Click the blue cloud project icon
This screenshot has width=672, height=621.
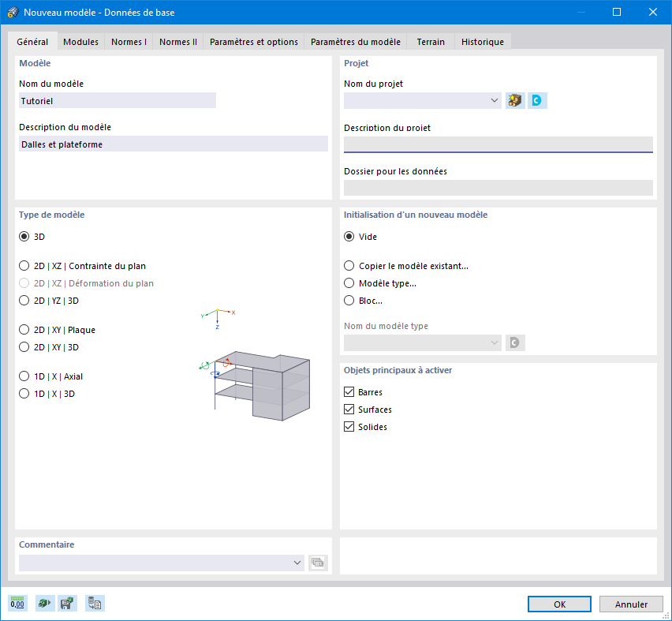point(537,100)
